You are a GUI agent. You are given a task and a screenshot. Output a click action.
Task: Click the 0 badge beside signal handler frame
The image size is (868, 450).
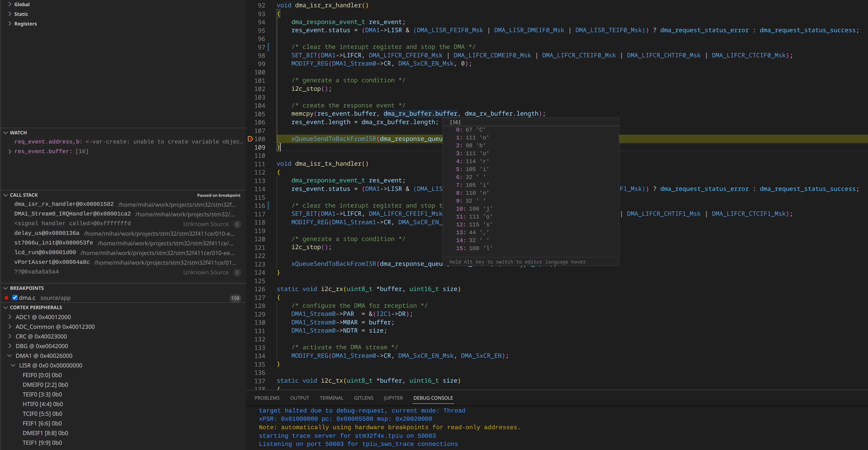pos(237,224)
